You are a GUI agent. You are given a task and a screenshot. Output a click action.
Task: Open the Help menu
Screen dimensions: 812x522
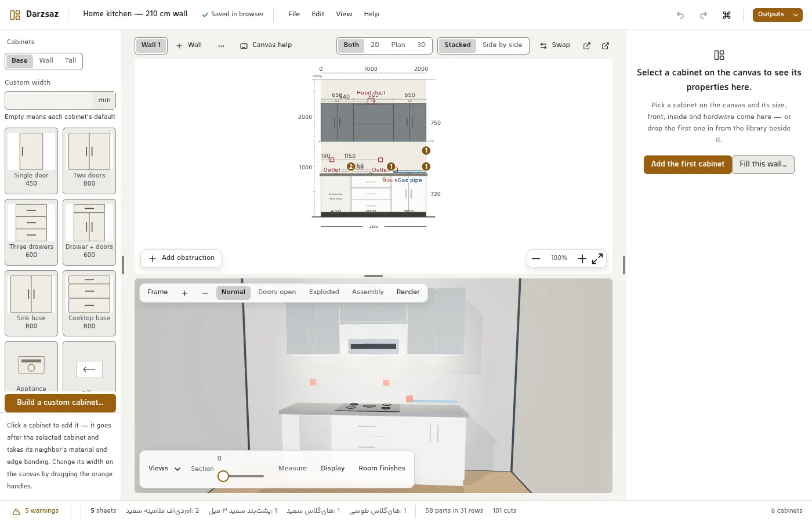(x=371, y=14)
